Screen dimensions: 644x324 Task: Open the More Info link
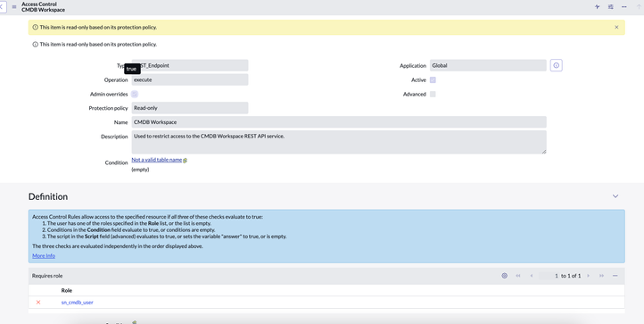coord(44,256)
